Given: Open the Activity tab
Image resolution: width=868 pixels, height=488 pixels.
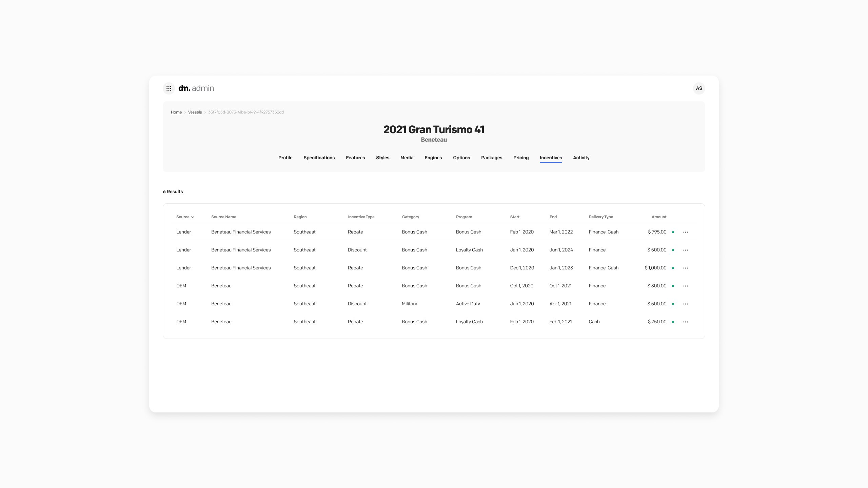Looking at the screenshot, I should tap(581, 158).
